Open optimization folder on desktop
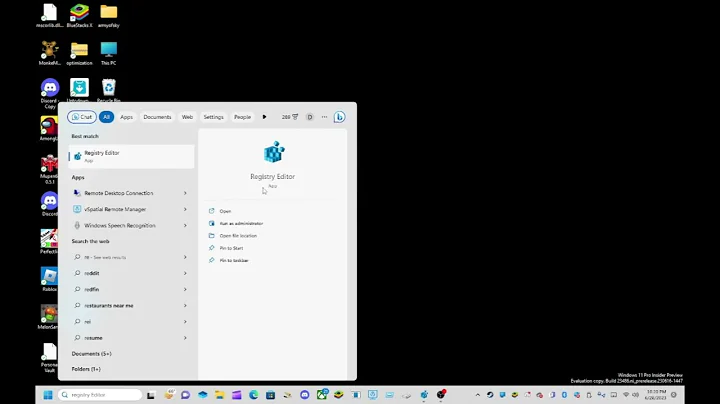Viewport: 720px width, 404px height. [79, 53]
